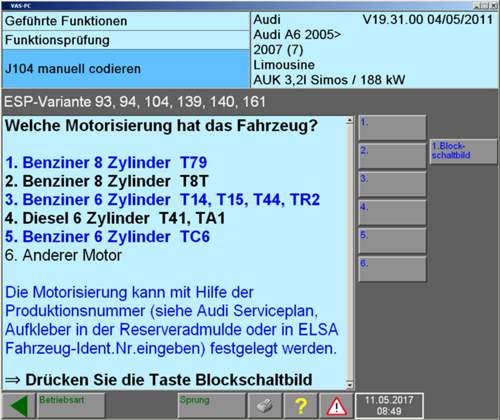Click the version text V19.31.00 04/05/2011
The image size is (500, 420).
427,20
